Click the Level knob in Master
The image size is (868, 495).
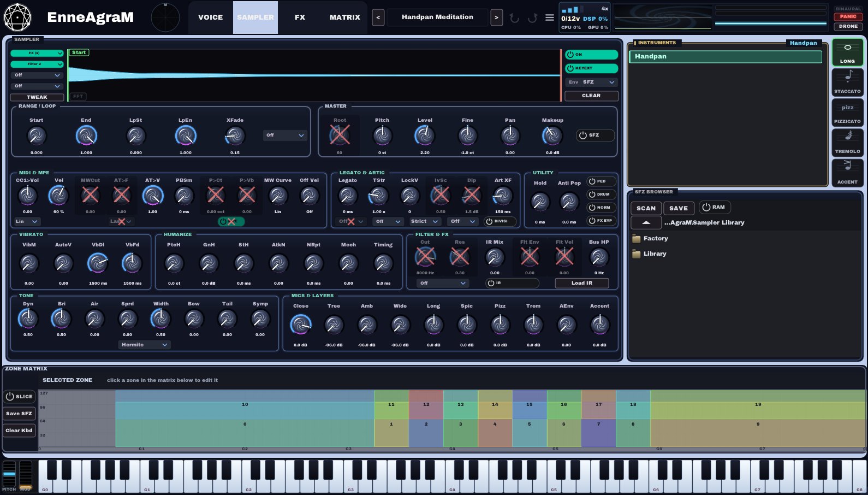tap(425, 135)
